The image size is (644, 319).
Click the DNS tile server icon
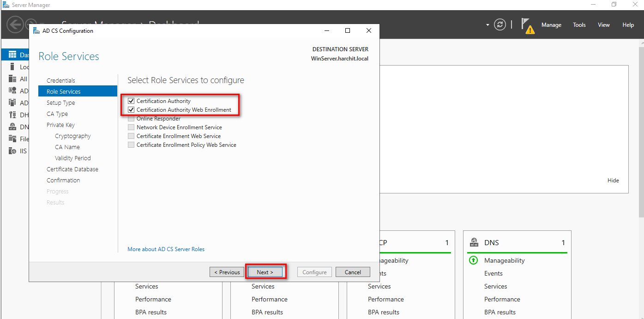pyautogui.click(x=474, y=243)
